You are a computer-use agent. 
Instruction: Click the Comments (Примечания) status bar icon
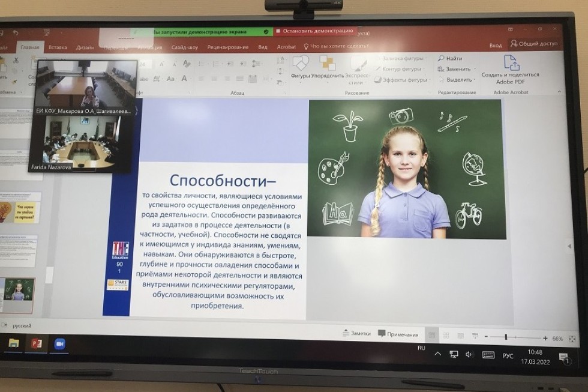398,334
